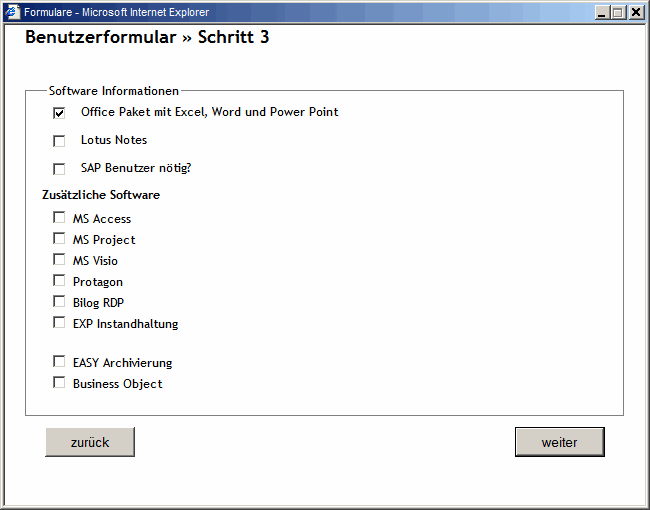Screen dimensions: 650x510
Task: Click the Bilog RDP label
Action: pos(99,303)
